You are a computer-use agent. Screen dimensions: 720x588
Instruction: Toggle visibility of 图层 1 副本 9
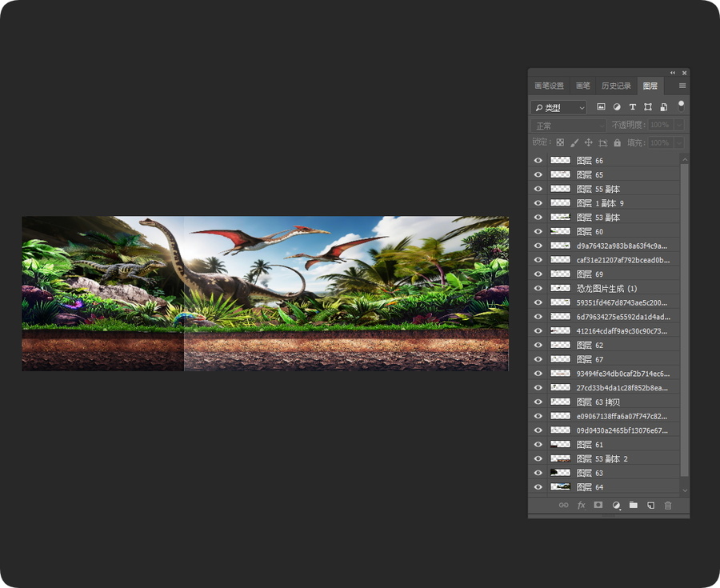(x=538, y=203)
